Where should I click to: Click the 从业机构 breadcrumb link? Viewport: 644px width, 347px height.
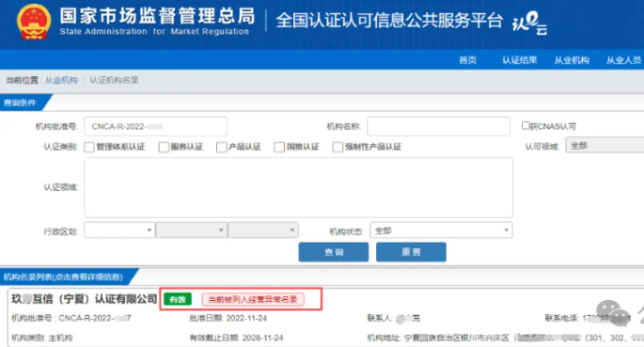coord(61,80)
